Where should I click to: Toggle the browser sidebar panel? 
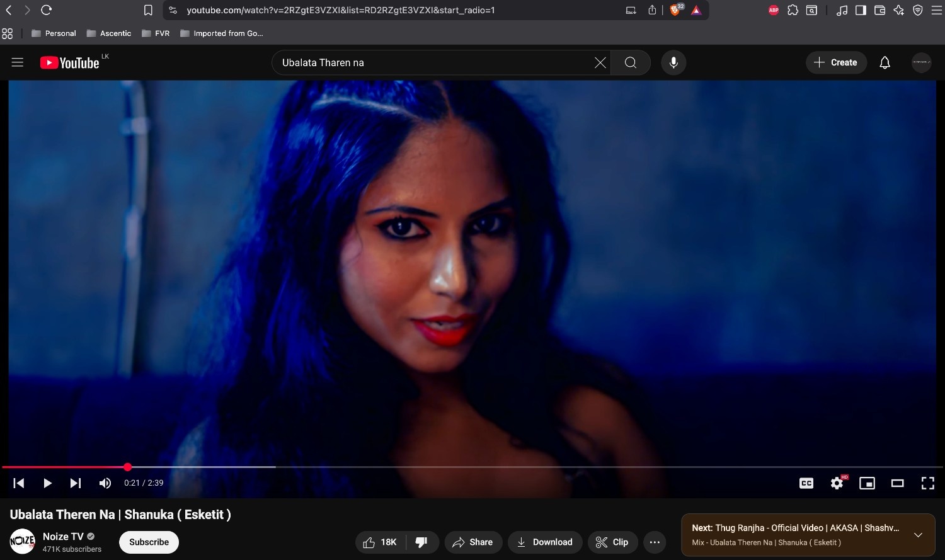861,10
